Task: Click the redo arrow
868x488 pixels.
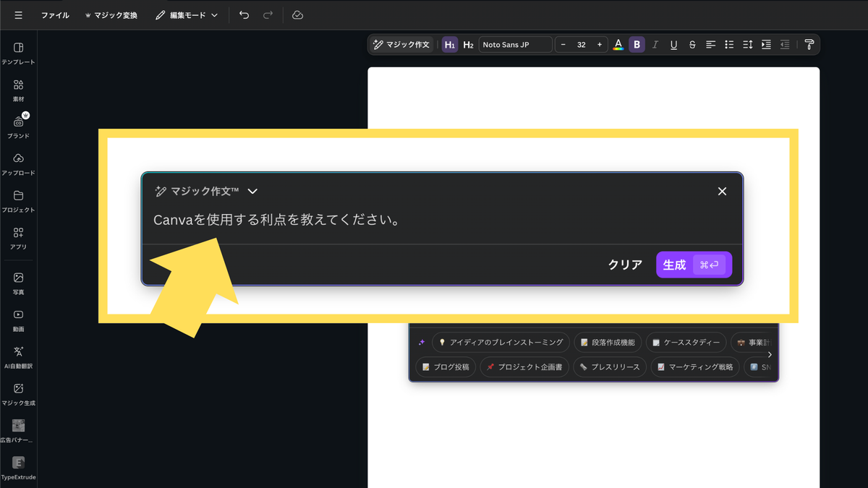Action: point(268,15)
